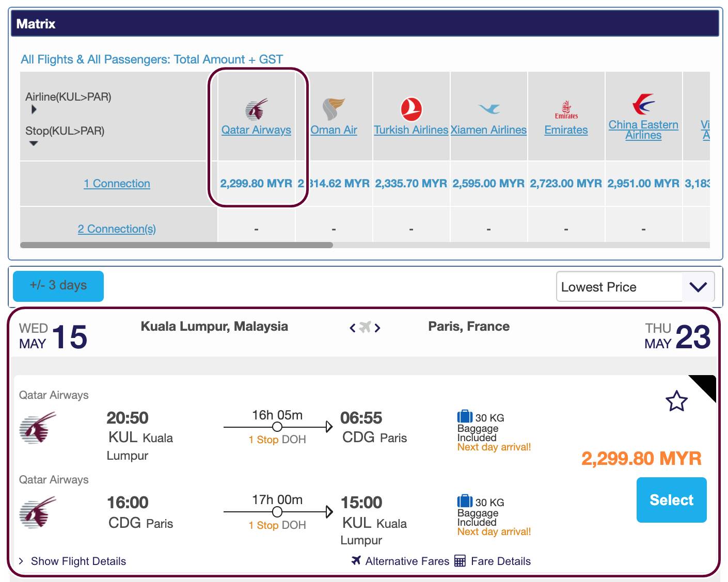Click the return 30 KG baggage icon
The height and width of the screenshot is (582, 728).
pos(465,500)
